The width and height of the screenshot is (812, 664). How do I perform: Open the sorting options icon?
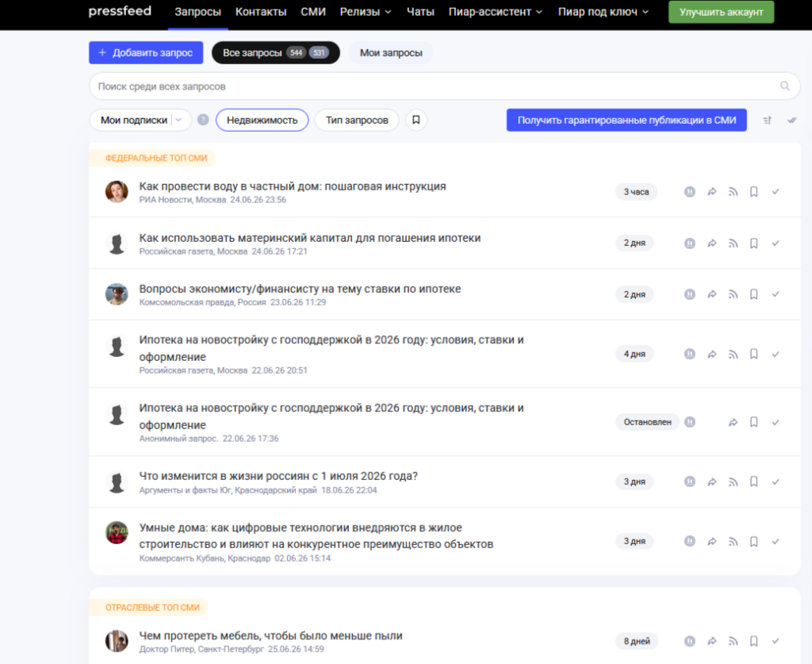767,120
